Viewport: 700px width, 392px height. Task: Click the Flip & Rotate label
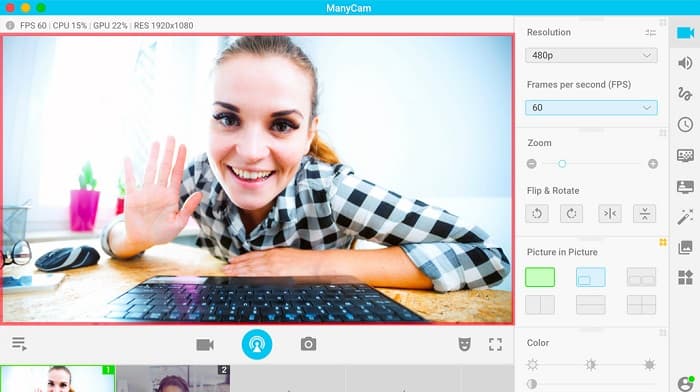tap(553, 191)
